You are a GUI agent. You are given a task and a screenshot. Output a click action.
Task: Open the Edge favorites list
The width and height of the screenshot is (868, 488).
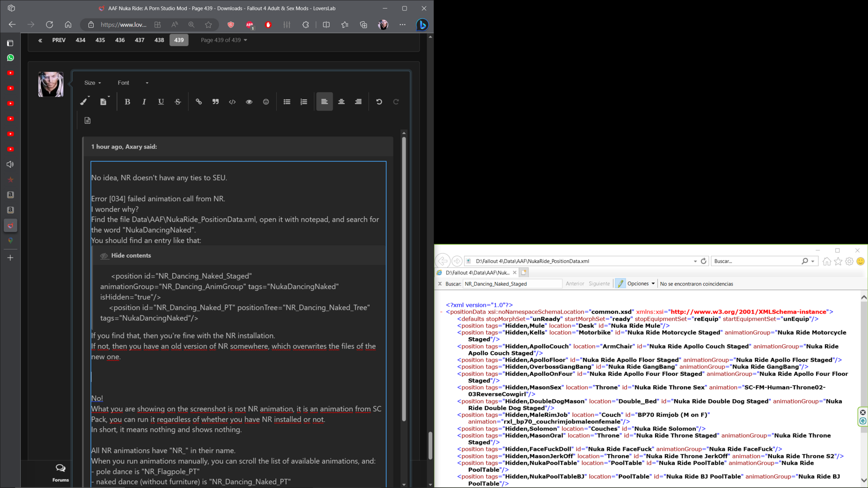pyautogui.click(x=345, y=25)
